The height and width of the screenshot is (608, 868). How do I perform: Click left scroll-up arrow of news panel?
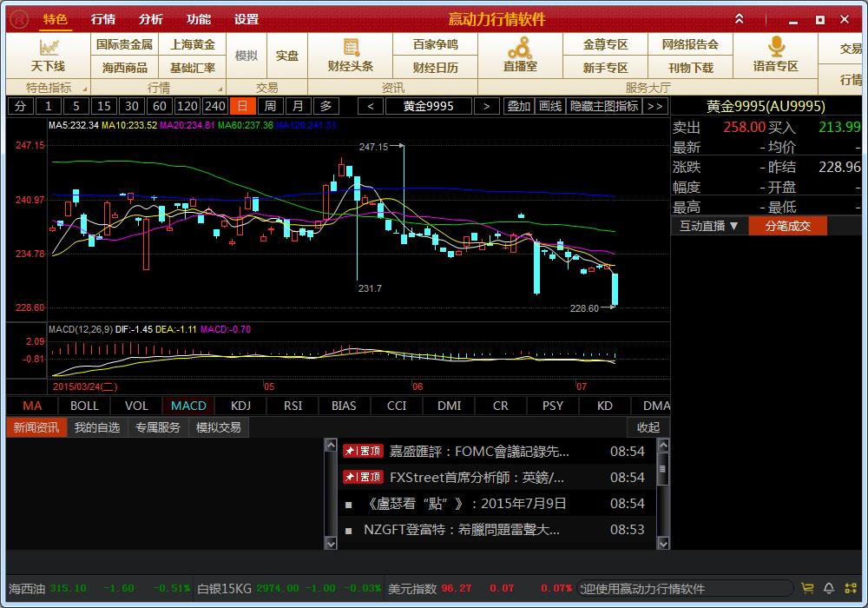click(331, 446)
